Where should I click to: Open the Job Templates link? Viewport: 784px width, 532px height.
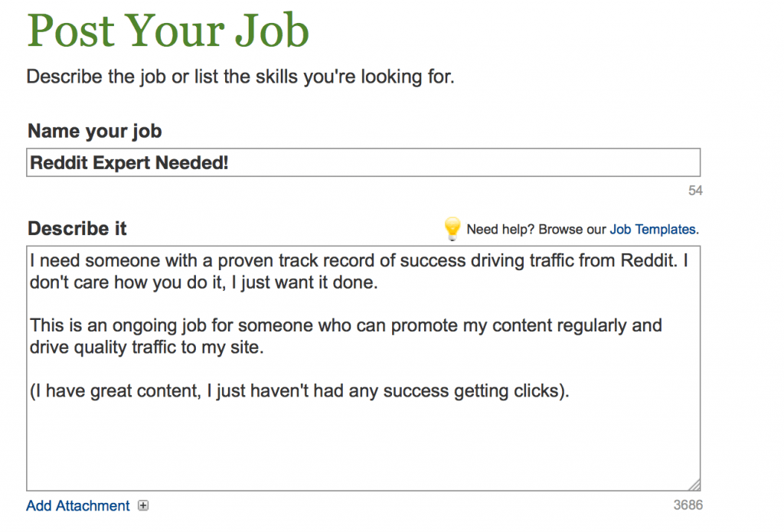click(652, 229)
